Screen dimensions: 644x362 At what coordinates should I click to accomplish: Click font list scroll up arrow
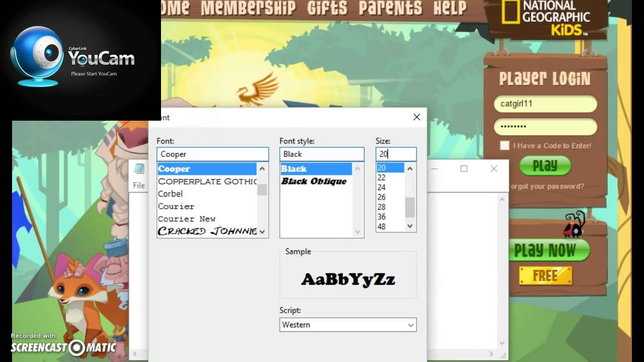click(262, 169)
